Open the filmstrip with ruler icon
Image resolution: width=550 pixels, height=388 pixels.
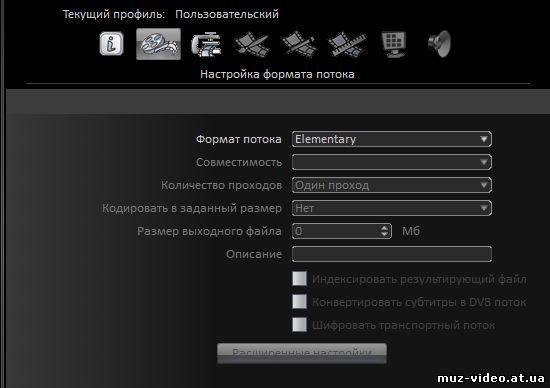[347, 44]
